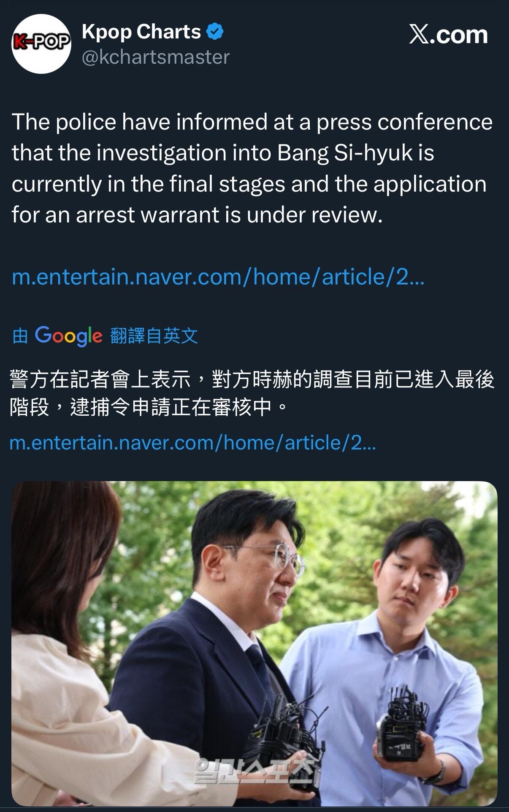509x812 pixels.
Task: Click the 由 character before the Google logo
Action: click(x=20, y=336)
